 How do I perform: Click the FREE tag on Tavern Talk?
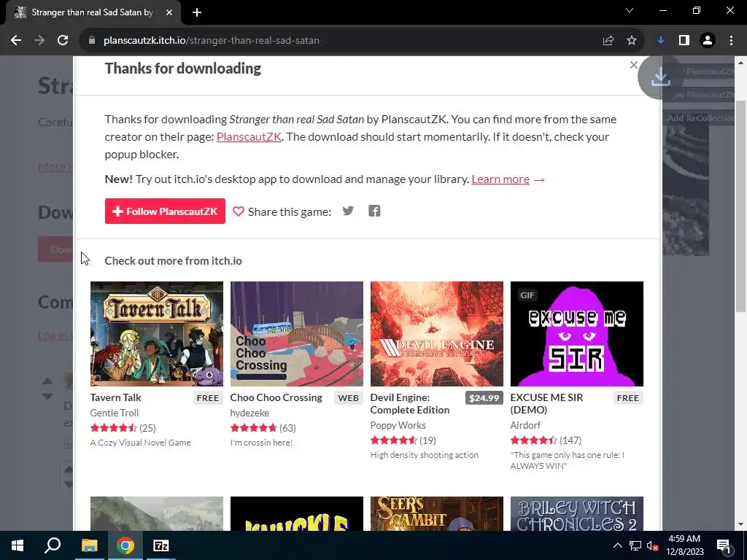(208, 397)
